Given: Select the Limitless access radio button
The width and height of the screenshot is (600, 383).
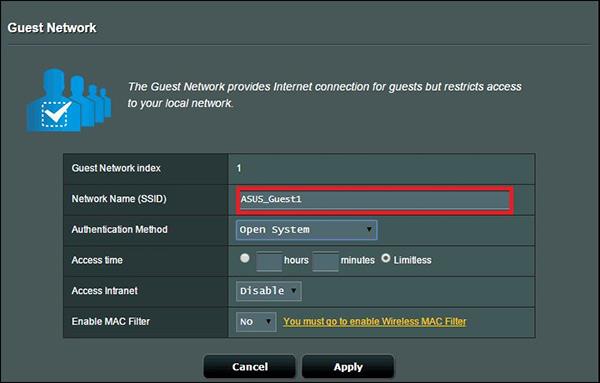Looking at the screenshot, I should pos(386,258).
